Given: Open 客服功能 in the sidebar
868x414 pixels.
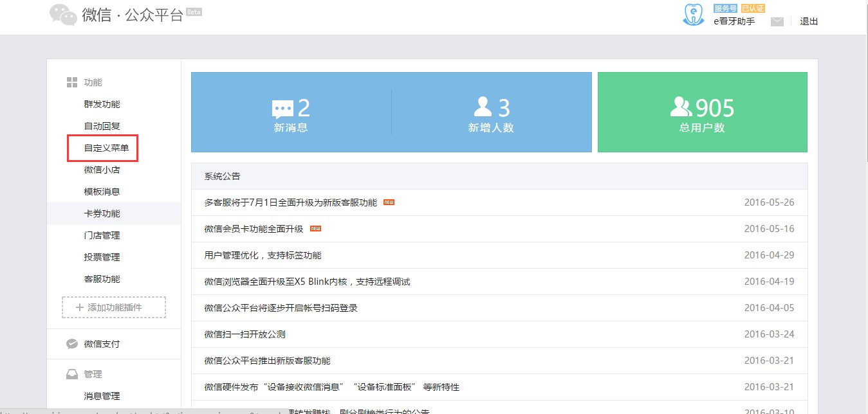Looking at the screenshot, I should pyautogui.click(x=102, y=279).
